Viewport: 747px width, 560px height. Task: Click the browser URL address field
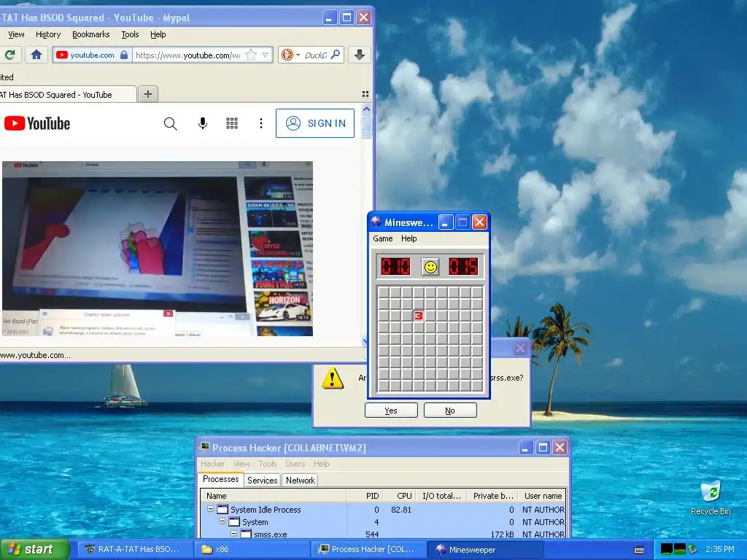point(188,55)
